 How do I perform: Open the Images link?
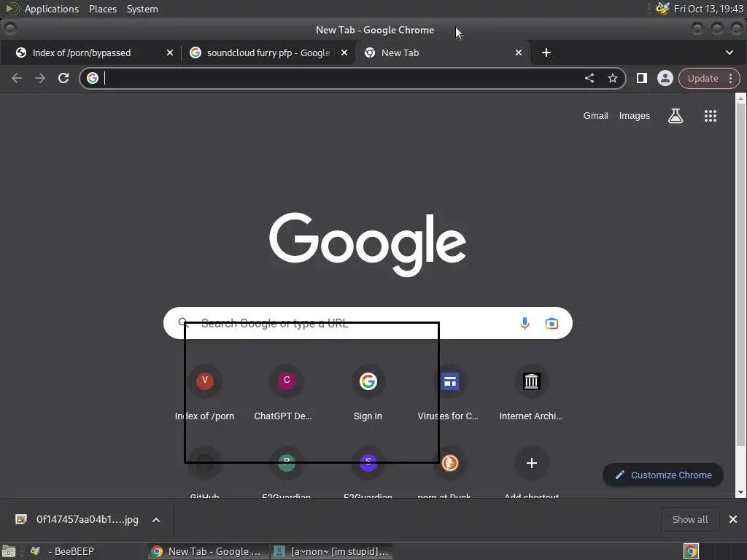coord(634,116)
